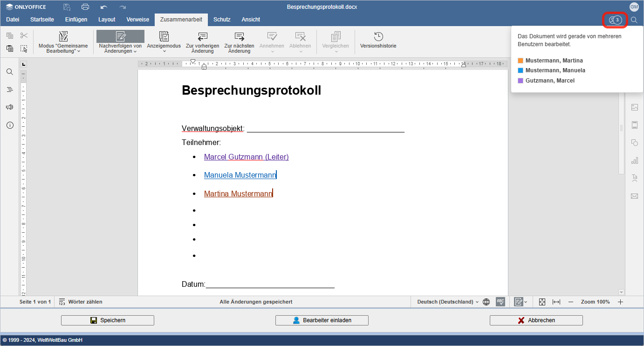Click the zoom in plus button
Image resolution: width=644 pixels, height=346 pixels.
(x=620, y=302)
